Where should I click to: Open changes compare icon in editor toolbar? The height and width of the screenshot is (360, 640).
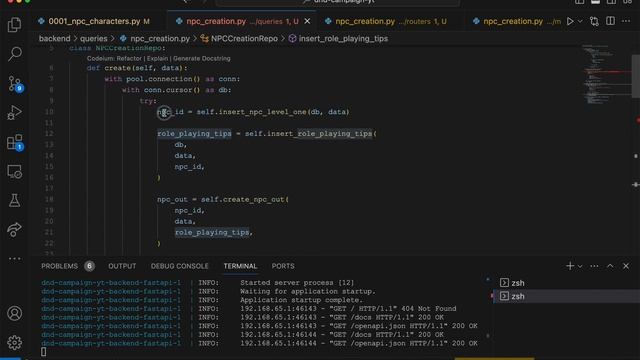[x=594, y=21]
